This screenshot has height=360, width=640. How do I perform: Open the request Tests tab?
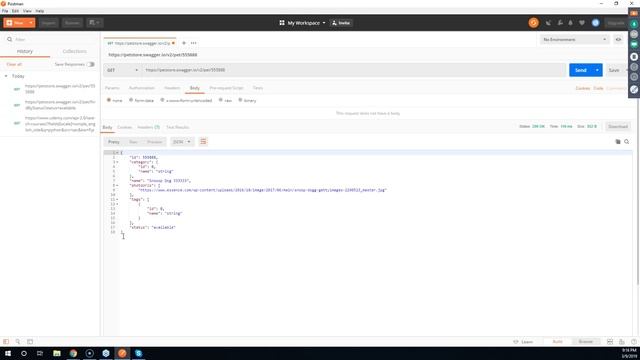(x=258, y=88)
